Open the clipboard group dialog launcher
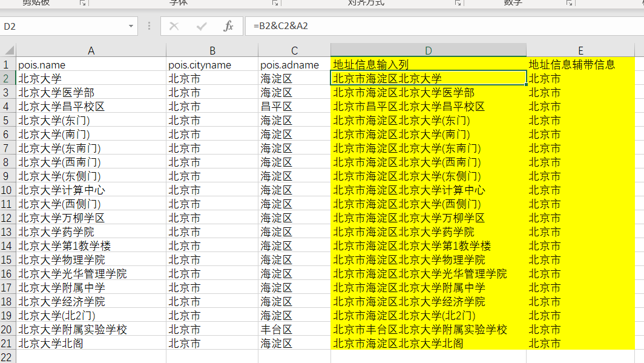 tap(82, 3)
